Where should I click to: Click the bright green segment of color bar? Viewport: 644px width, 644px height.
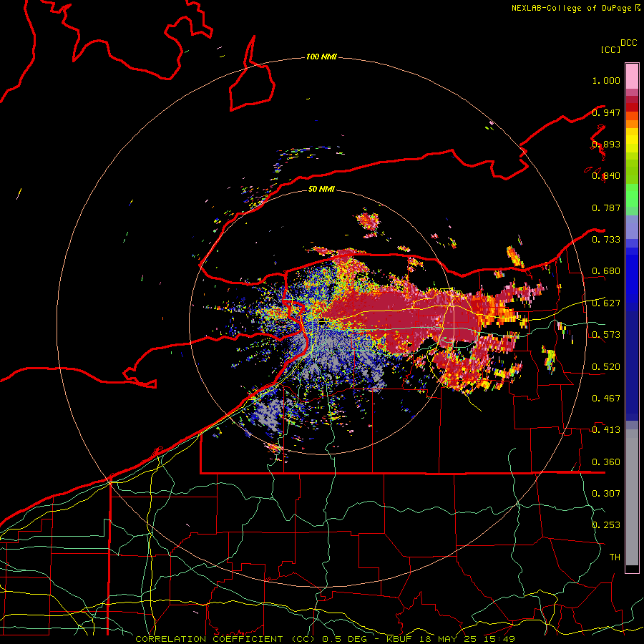click(632, 195)
